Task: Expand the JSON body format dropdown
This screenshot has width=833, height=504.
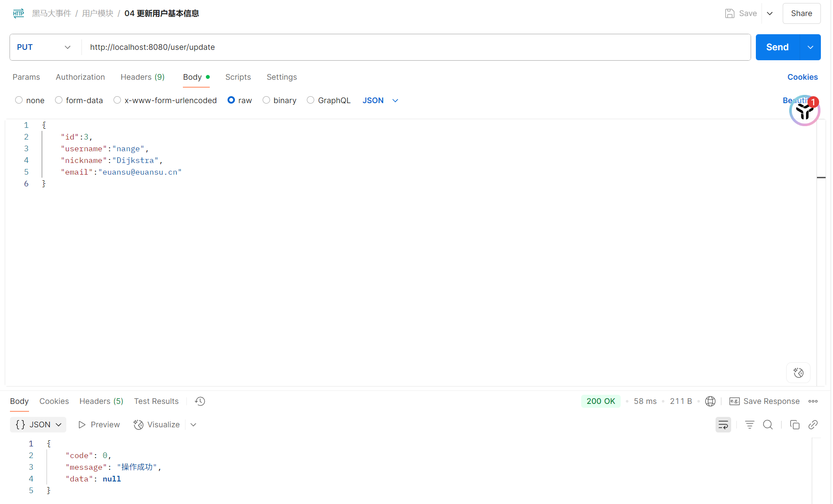Action: 380,101
